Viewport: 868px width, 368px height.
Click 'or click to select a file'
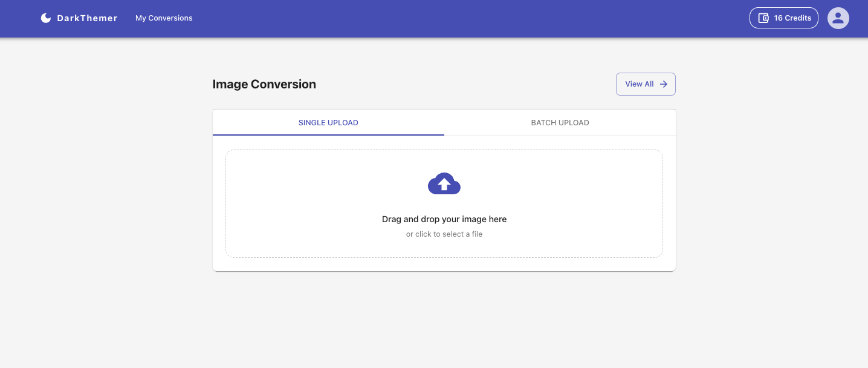(x=444, y=234)
